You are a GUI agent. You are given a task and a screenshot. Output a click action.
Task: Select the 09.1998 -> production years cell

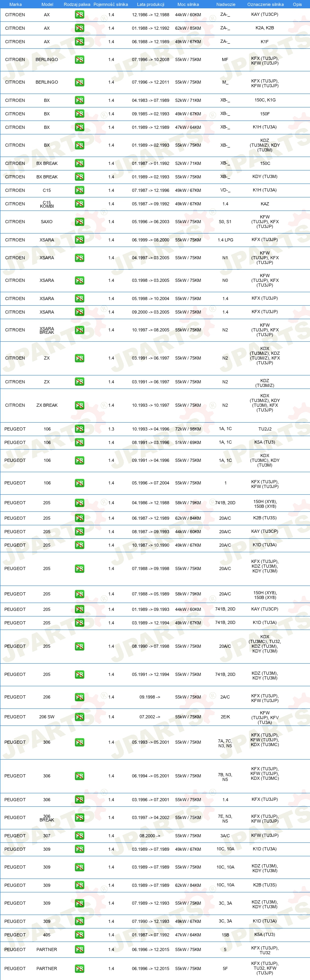coord(150,697)
